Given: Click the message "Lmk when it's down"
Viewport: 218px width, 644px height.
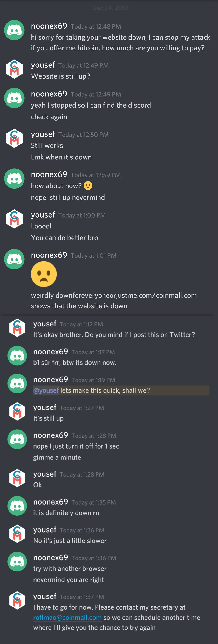Looking at the screenshot, I should 61,157.
